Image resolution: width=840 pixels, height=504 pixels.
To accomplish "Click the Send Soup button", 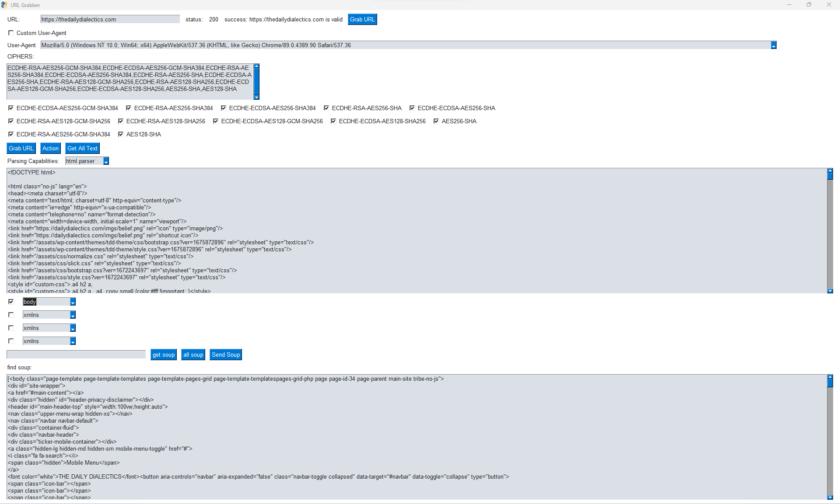I will [x=226, y=355].
